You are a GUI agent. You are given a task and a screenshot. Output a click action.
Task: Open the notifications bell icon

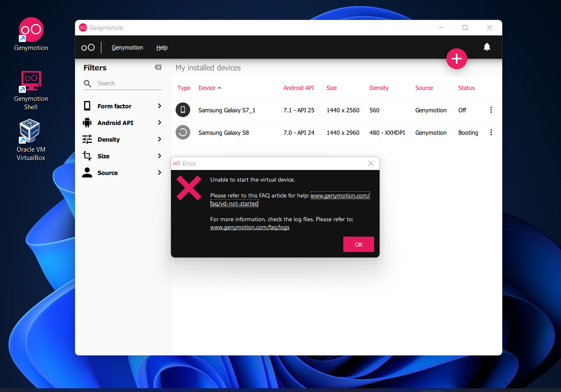pyautogui.click(x=486, y=47)
